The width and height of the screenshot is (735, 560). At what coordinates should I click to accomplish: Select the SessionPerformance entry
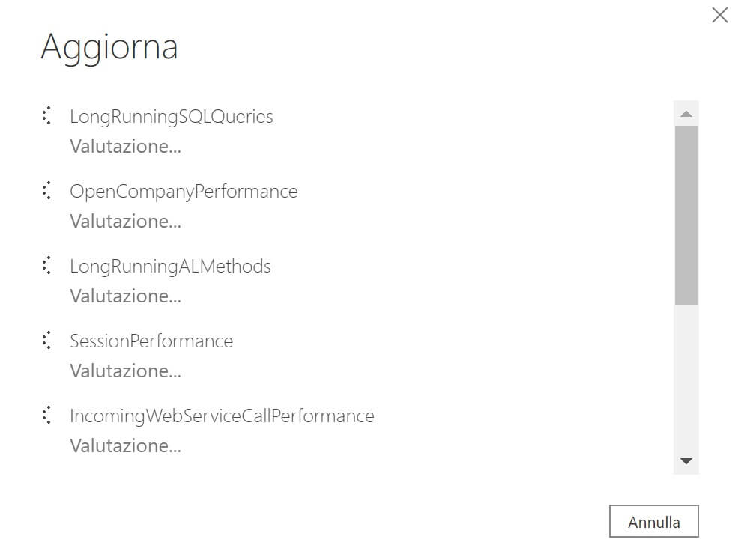151,341
